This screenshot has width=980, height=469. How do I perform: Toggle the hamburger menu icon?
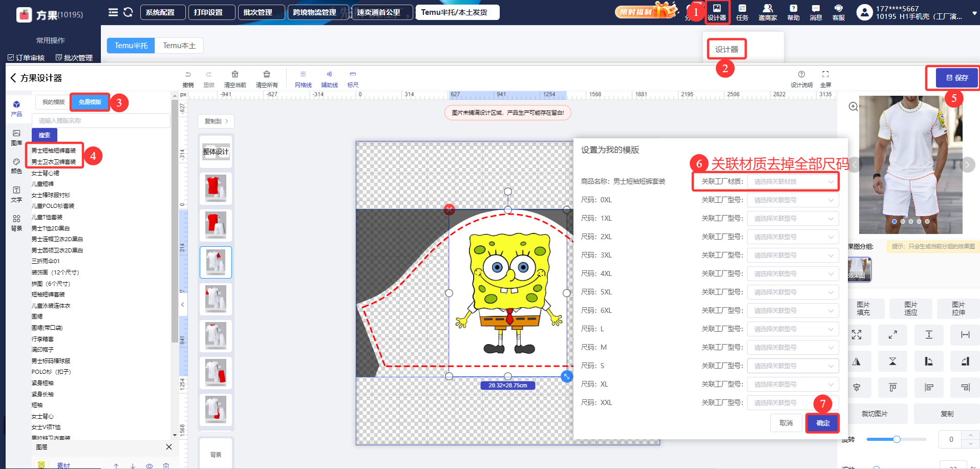[113, 12]
